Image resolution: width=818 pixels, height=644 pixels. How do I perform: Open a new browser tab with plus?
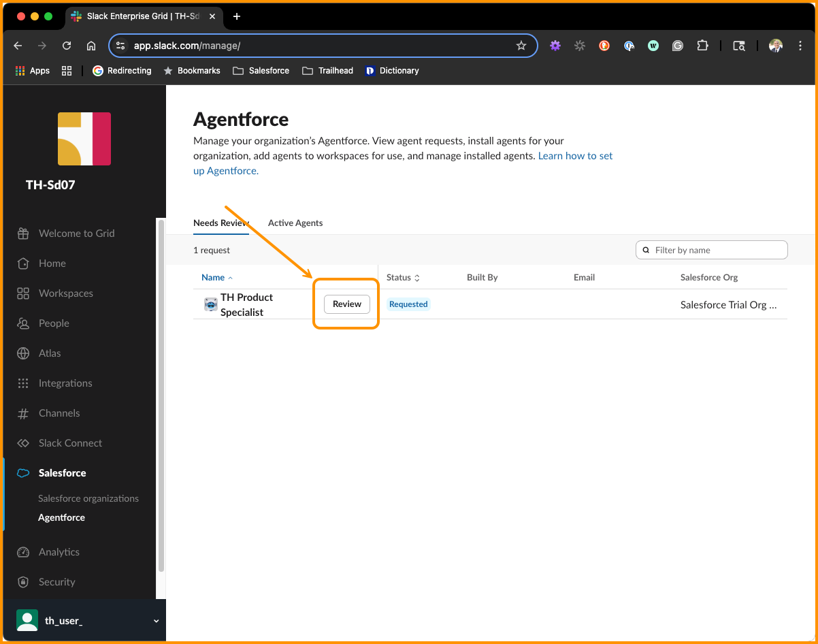(x=237, y=16)
